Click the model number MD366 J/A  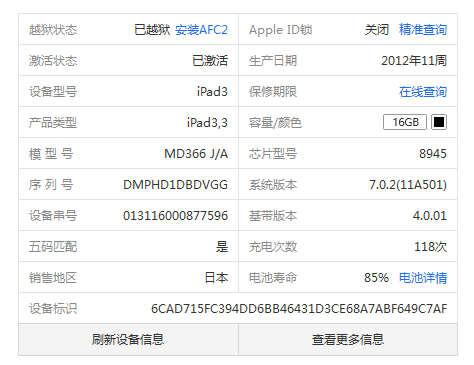(196, 154)
